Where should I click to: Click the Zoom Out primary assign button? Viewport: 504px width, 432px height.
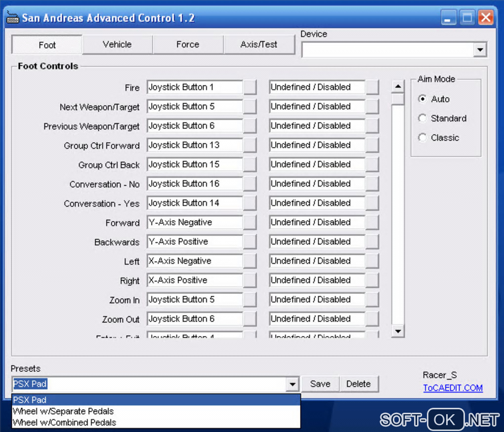[x=250, y=318]
